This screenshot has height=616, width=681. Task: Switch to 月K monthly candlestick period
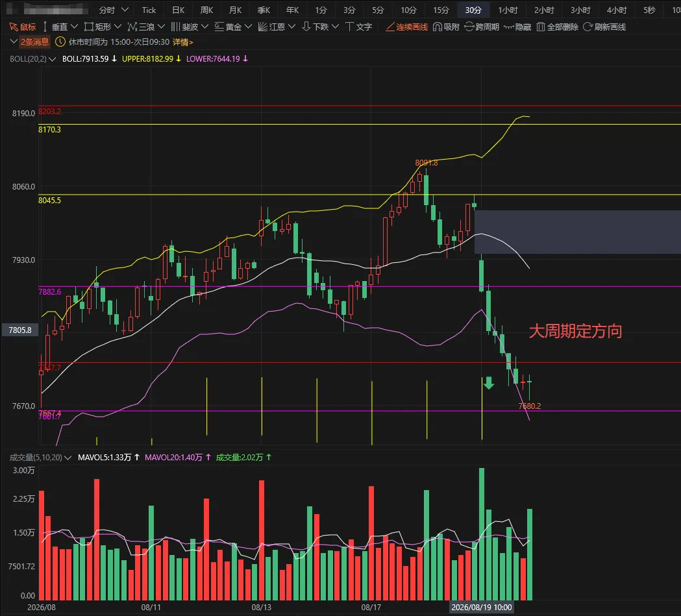[236, 10]
